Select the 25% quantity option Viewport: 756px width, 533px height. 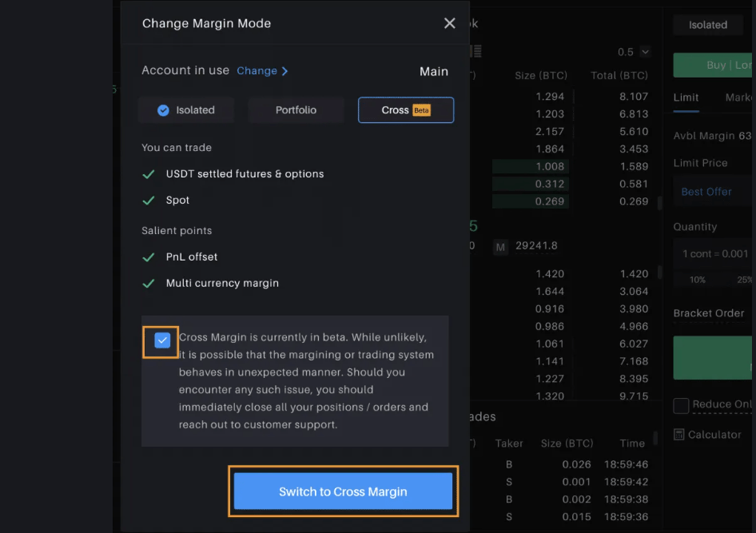[x=744, y=280]
